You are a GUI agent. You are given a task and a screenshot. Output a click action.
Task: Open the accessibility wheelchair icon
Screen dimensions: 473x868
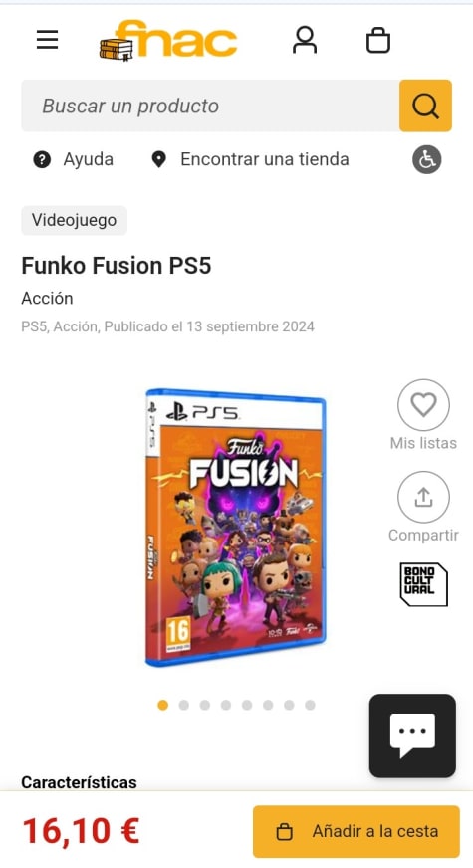coord(426,160)
